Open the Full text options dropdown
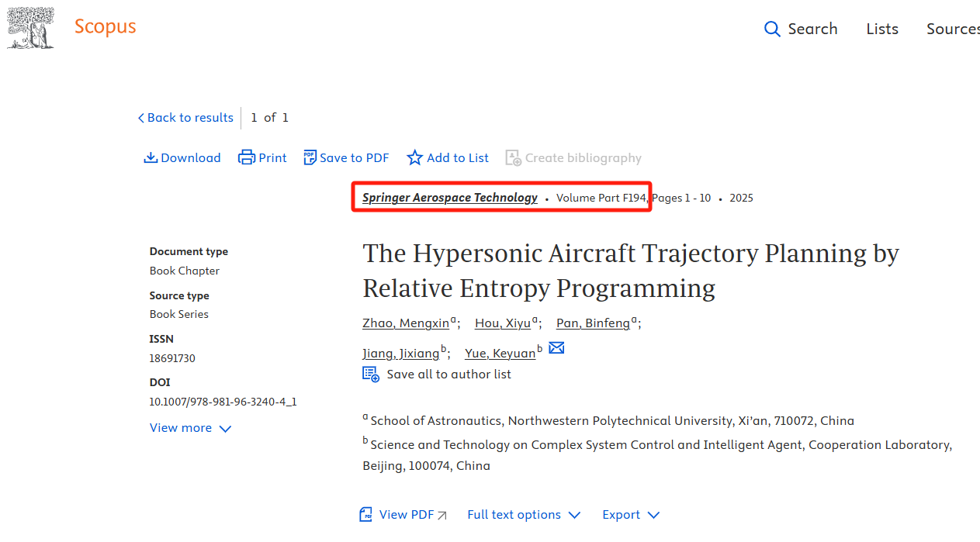This screenshot has height=542, width=980. (x=524, y=515)
